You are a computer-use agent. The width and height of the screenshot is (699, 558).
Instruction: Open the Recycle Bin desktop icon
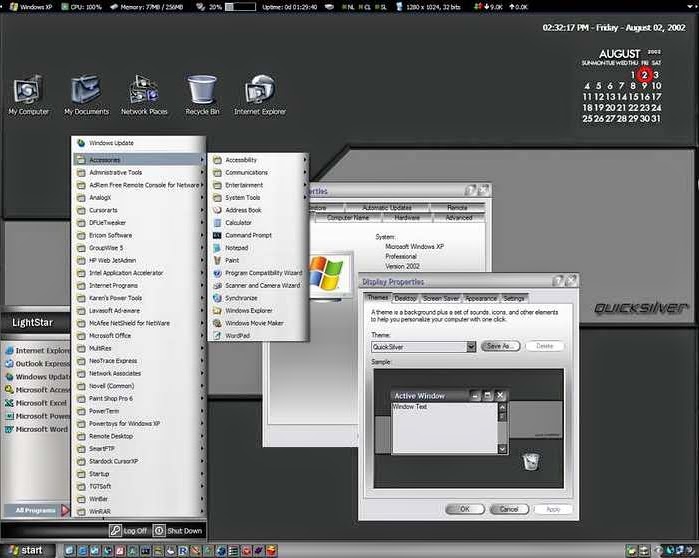[202, 95]
